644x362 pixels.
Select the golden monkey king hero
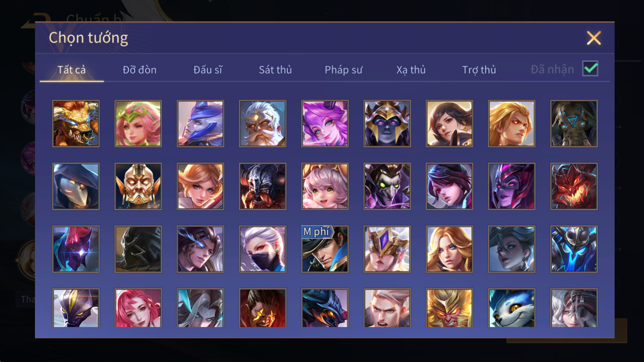(x=449, y=308)
